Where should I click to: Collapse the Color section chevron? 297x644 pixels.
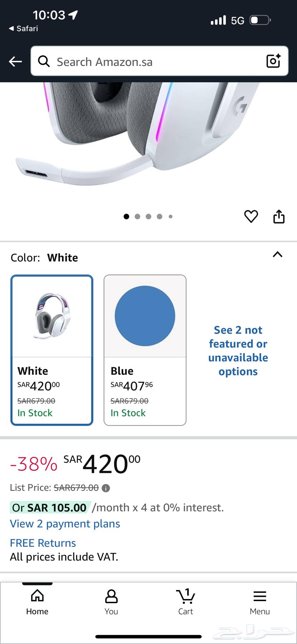278,255
